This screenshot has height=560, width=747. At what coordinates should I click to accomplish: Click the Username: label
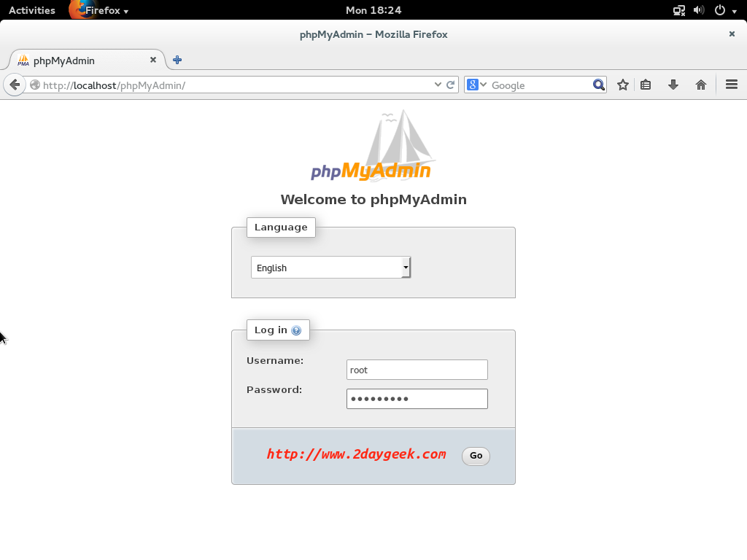coord(275,360)
